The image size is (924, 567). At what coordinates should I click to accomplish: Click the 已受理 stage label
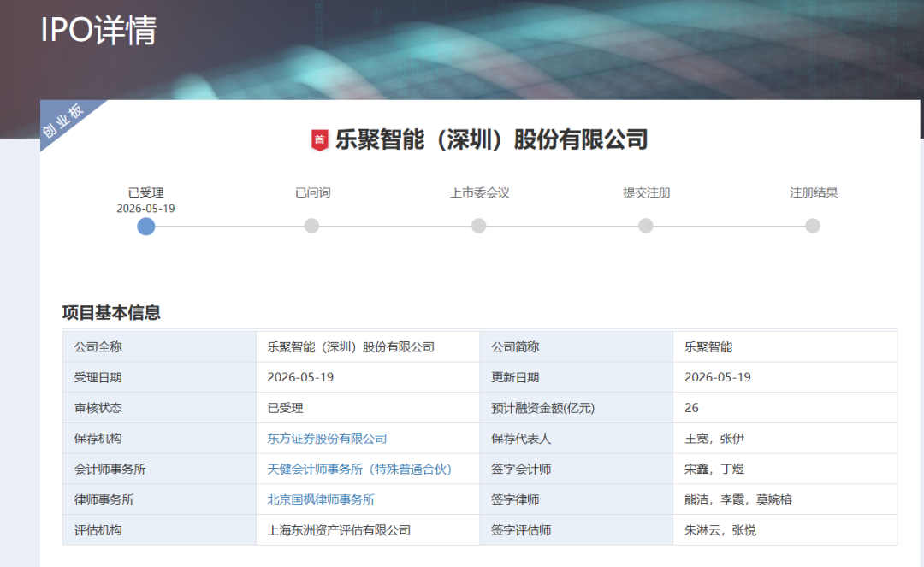[x=145, y=192]
